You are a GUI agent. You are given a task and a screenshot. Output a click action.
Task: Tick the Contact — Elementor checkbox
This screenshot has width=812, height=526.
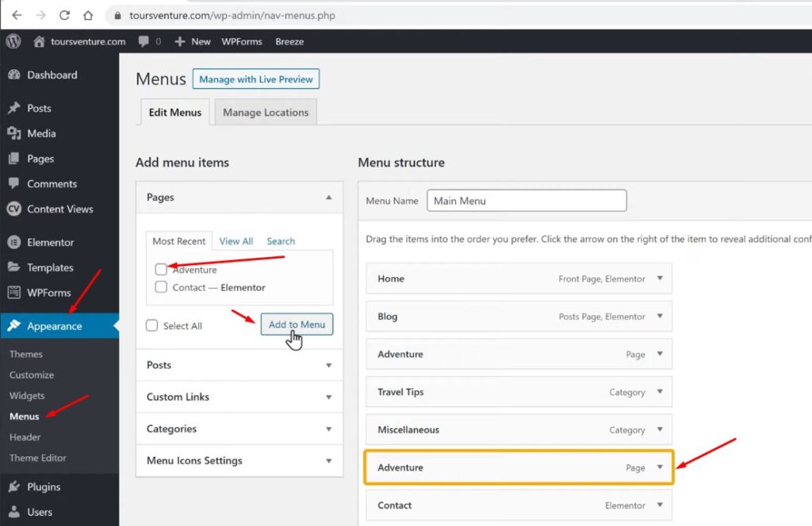[x=161, y=287]
